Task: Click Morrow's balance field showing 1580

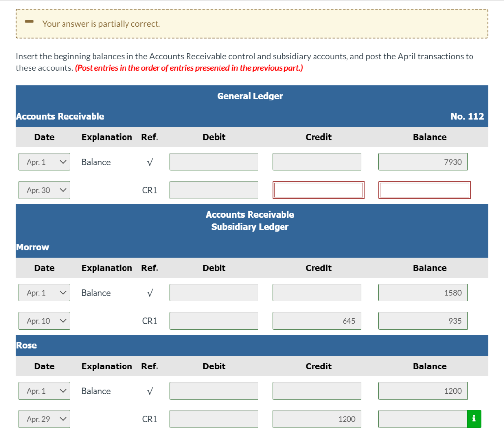Action: 422,292
